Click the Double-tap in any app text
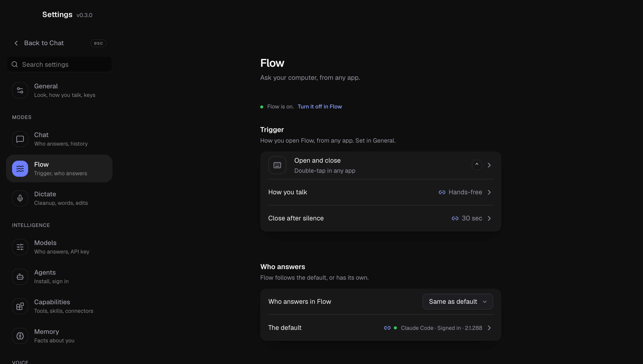This screenshot has width=643, height=364. coord(325,171)
